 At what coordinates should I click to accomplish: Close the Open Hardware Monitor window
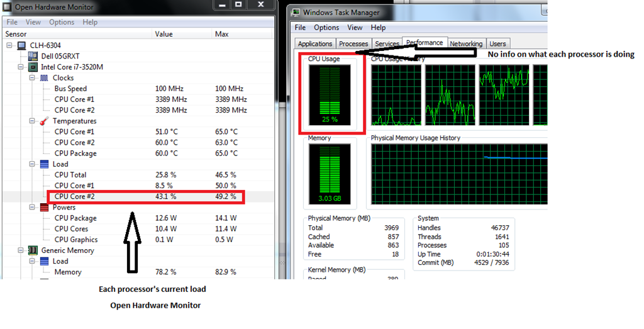(260, 4)
